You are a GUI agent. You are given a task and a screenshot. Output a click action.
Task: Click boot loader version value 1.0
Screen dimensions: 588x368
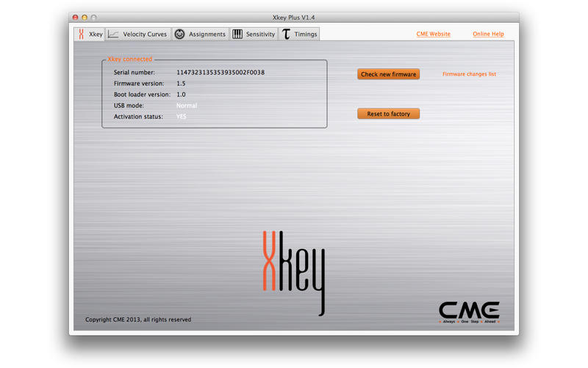coord(181,94)
